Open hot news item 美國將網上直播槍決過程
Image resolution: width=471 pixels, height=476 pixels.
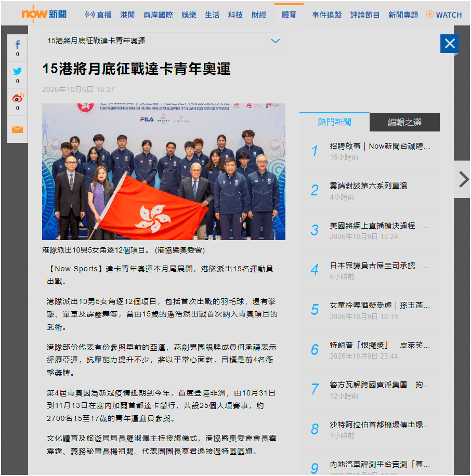tap(380, 226)
